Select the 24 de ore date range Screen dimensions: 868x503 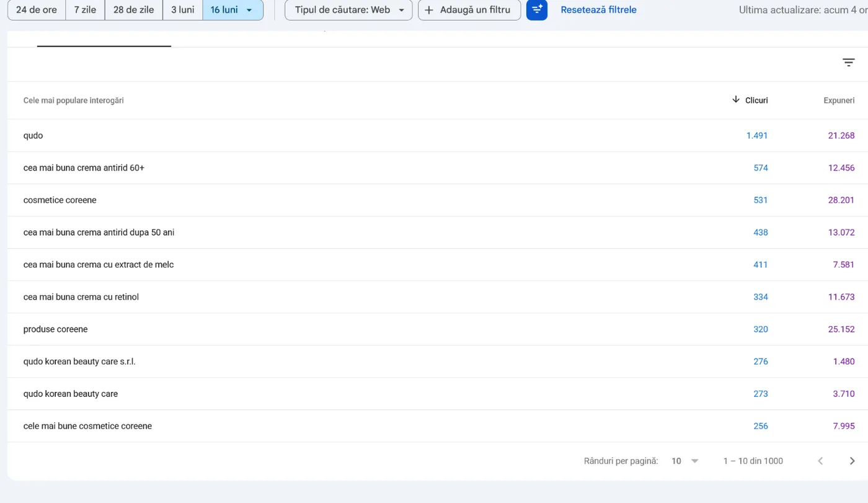tap(37, 10)
